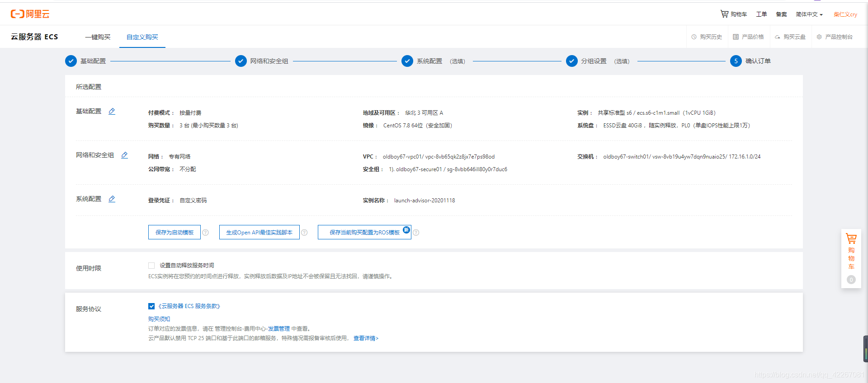Click the gear icon beside 产品控制台
The image size is (868, 383).
coord(819,37)
